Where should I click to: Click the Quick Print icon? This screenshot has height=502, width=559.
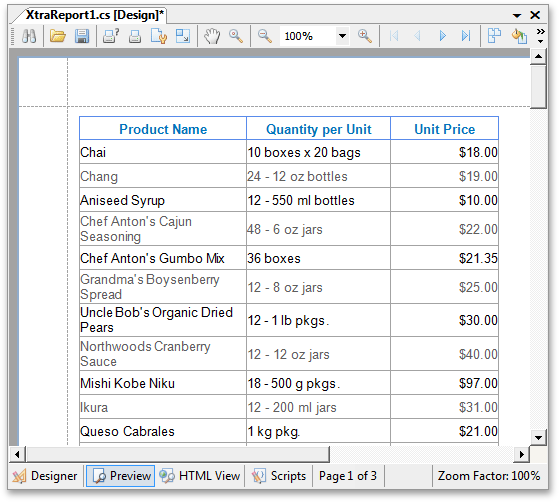[x=135, y=36]
